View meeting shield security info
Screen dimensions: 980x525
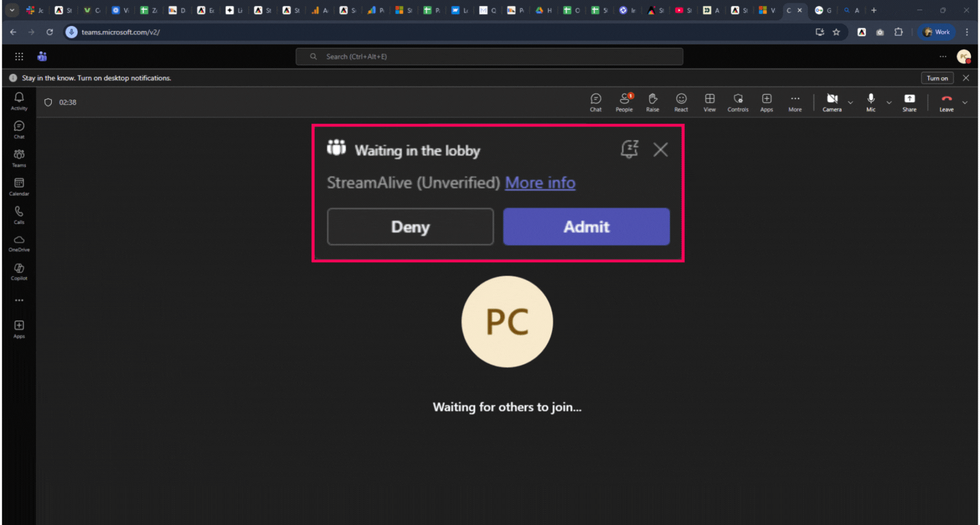tap(48, 102)
